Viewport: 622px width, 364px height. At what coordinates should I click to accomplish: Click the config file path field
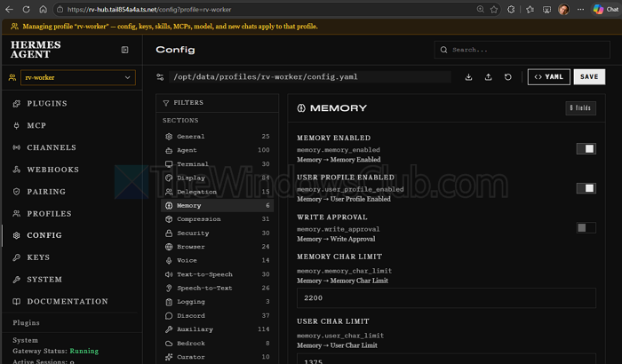pos(310,77)
